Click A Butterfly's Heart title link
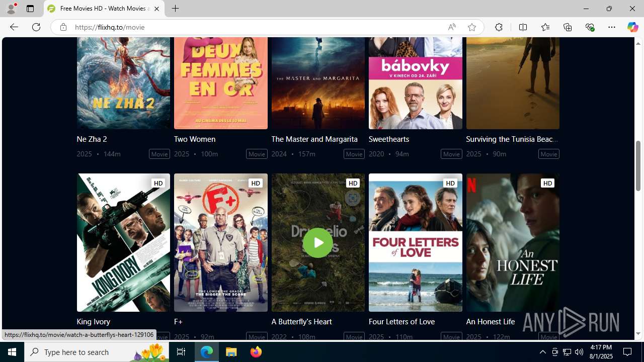 tap(301, 321)
